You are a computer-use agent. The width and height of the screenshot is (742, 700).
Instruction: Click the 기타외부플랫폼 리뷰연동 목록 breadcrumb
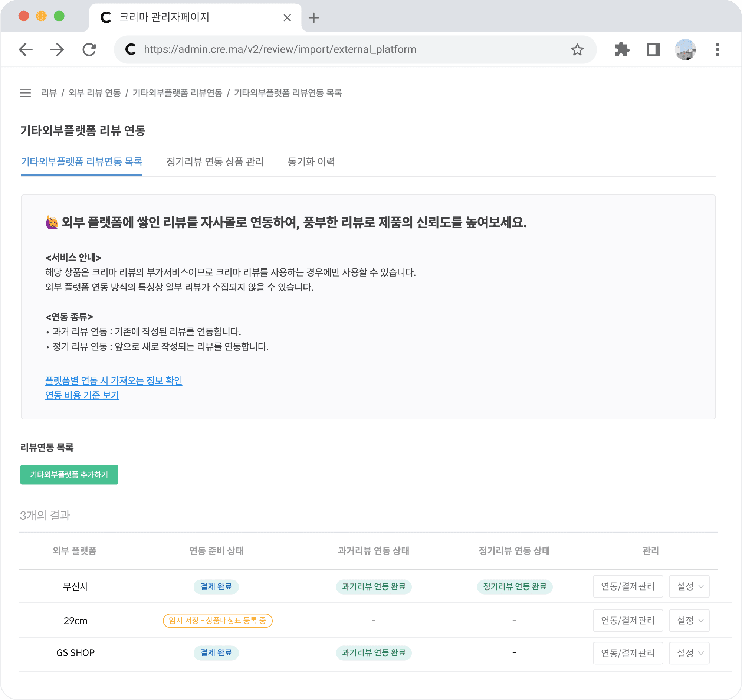tap(288, 93)
